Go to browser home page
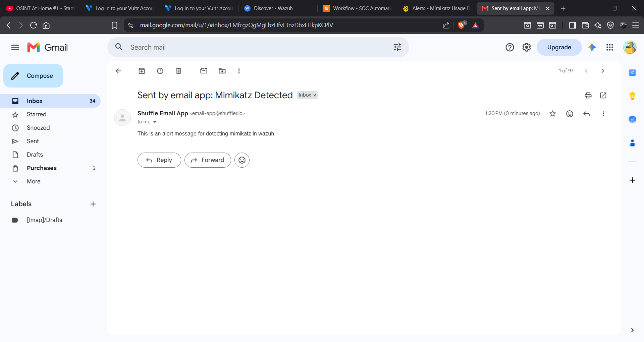 (x=46, y=25)
